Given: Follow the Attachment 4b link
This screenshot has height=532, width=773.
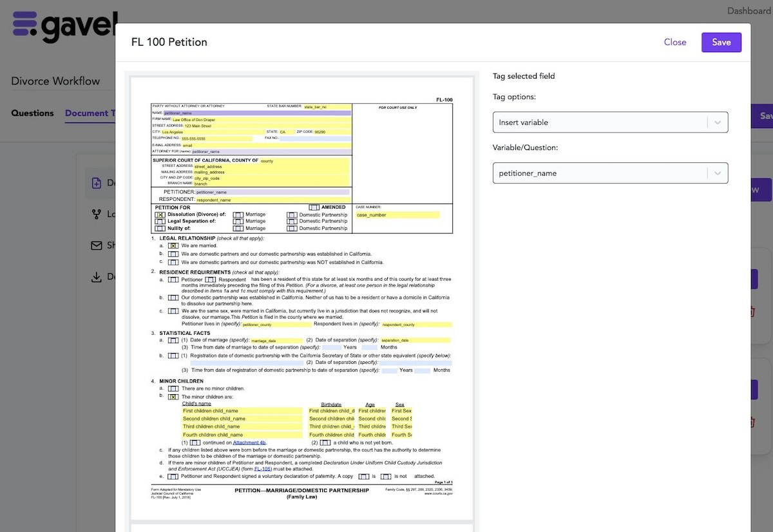Looking at the screenshot, I should [249, 443].
